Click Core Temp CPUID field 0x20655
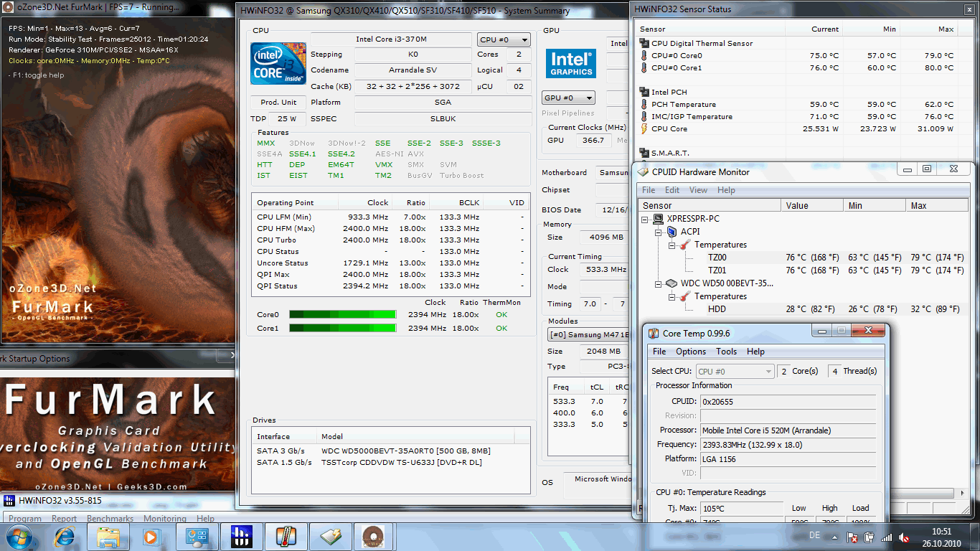Viewport: 980px width, 551px height. point(788,402)
